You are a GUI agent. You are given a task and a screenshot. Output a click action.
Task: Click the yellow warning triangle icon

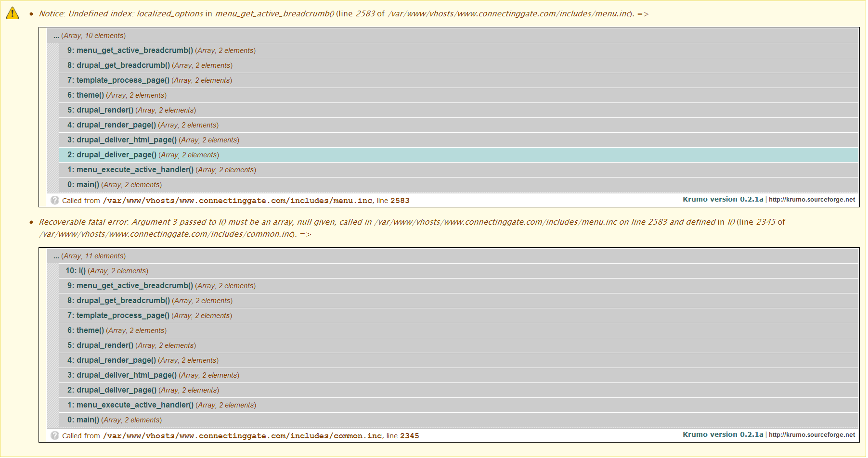click(13, 13)
